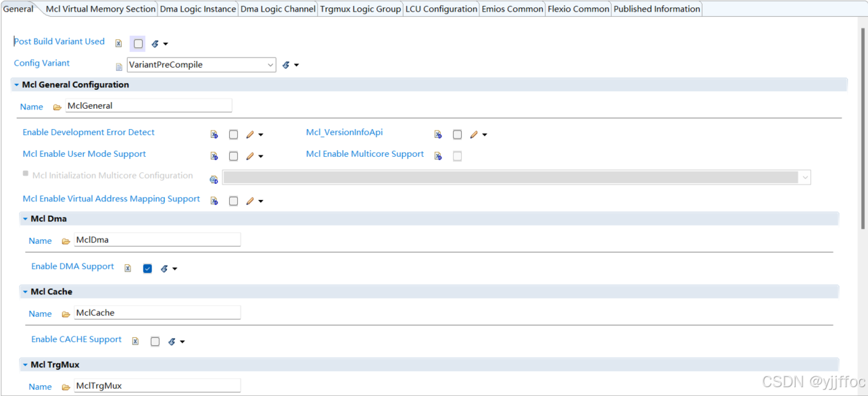Edit the MclCache name field
868x396 pixels.
tap(157, 312)
